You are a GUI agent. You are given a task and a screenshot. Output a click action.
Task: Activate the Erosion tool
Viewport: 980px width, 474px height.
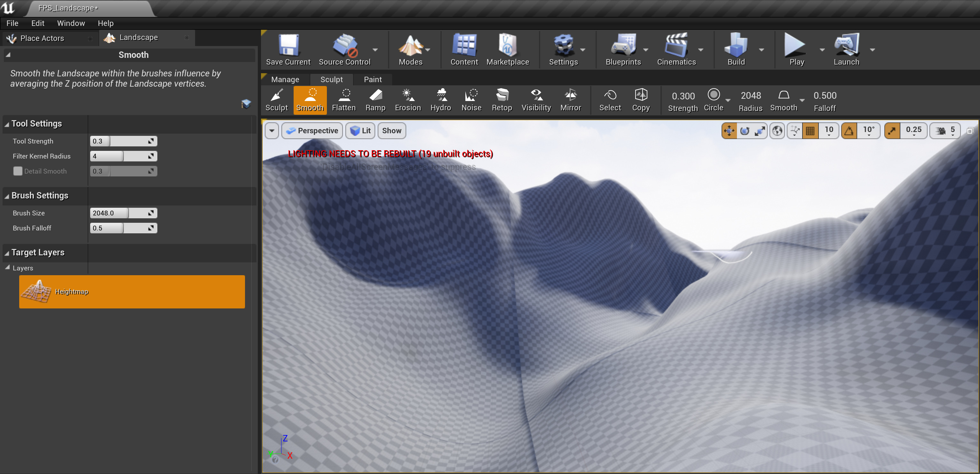(407, 100)
